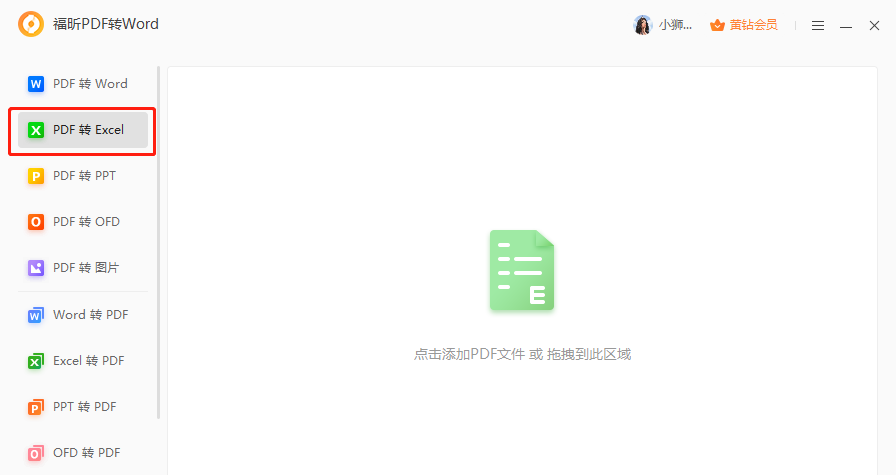The image size is (896, 475).
Task: Click the sidebar vertical scrollbar
Action: coord(158,243)
